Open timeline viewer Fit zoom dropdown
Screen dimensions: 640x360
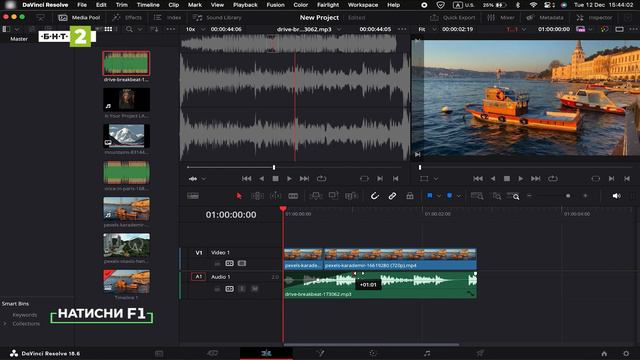pyautogui.click(x=427, y=29)
